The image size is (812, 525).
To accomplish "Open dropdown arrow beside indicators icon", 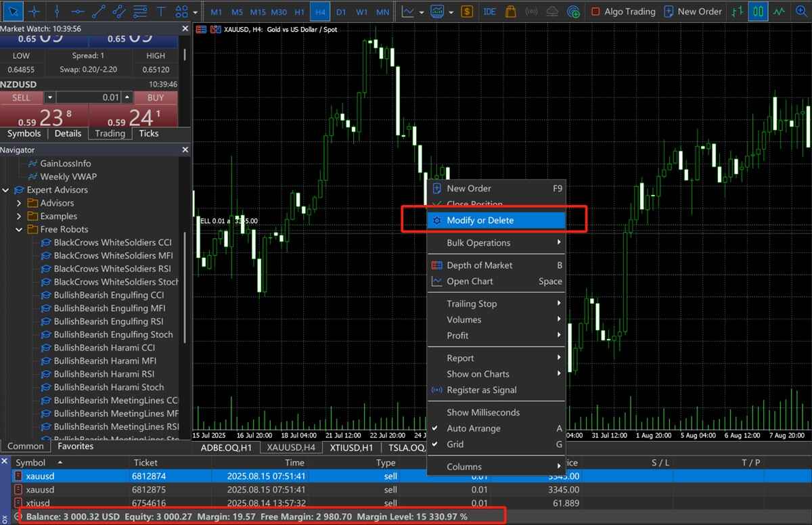I will (451, 12).
